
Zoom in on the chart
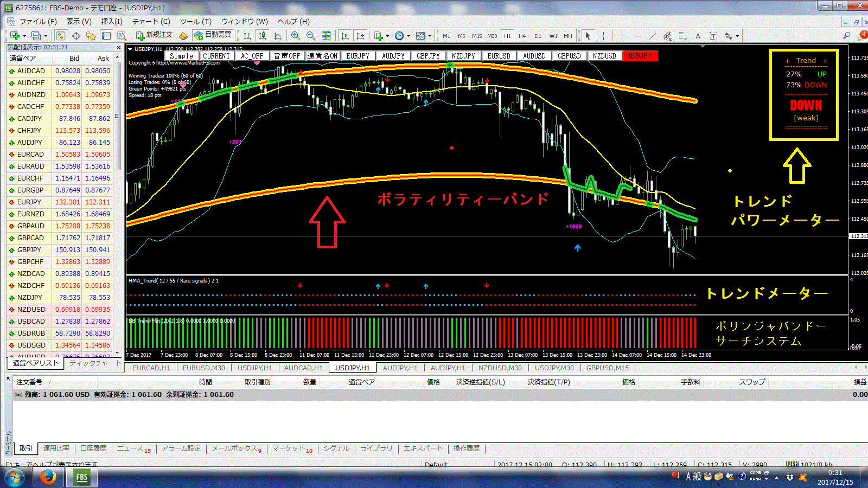tap(296, 36)
